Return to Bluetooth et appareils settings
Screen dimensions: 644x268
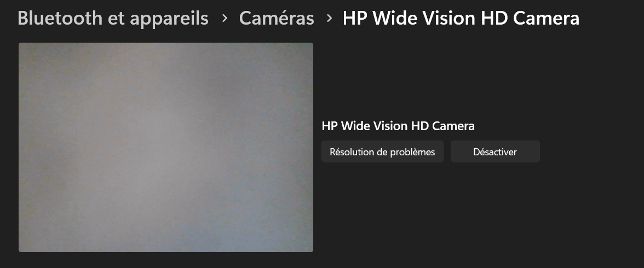pyautogui.click(x=113, y=19)
